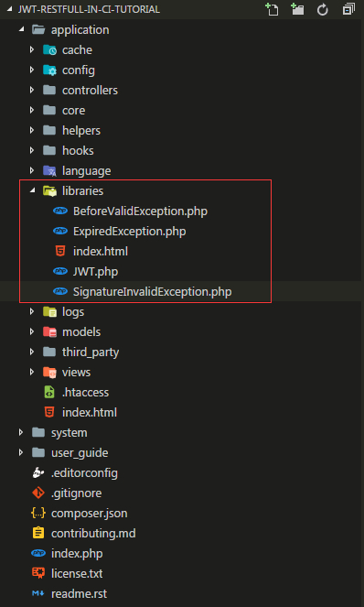364x607 pixels.
Task: Click the HTML5 icon of libraries index.html
Action: (x=60, y=251)
